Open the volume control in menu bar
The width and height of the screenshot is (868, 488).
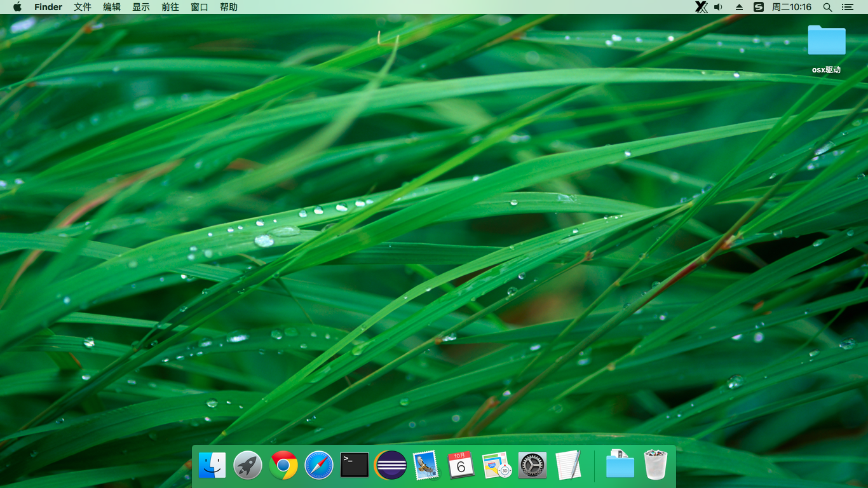(719, 7)
